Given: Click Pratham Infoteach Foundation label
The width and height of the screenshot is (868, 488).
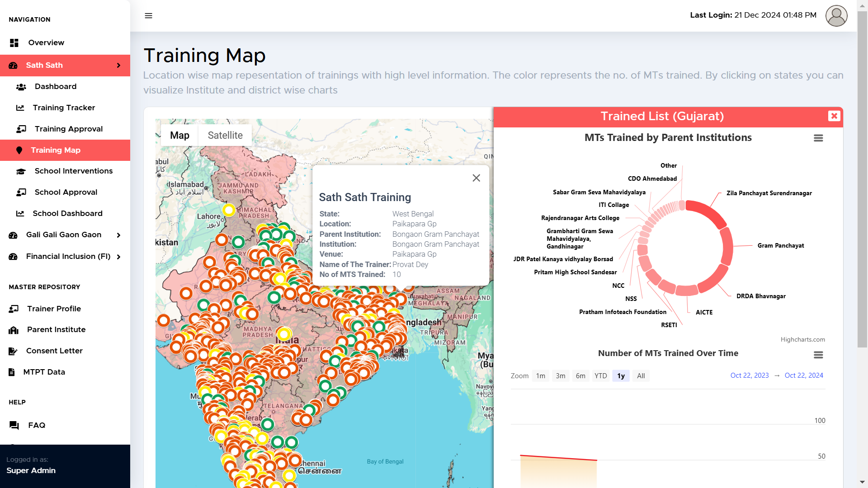Looking at the screenshot, I should pyautogui.click(x=623, y=312).
